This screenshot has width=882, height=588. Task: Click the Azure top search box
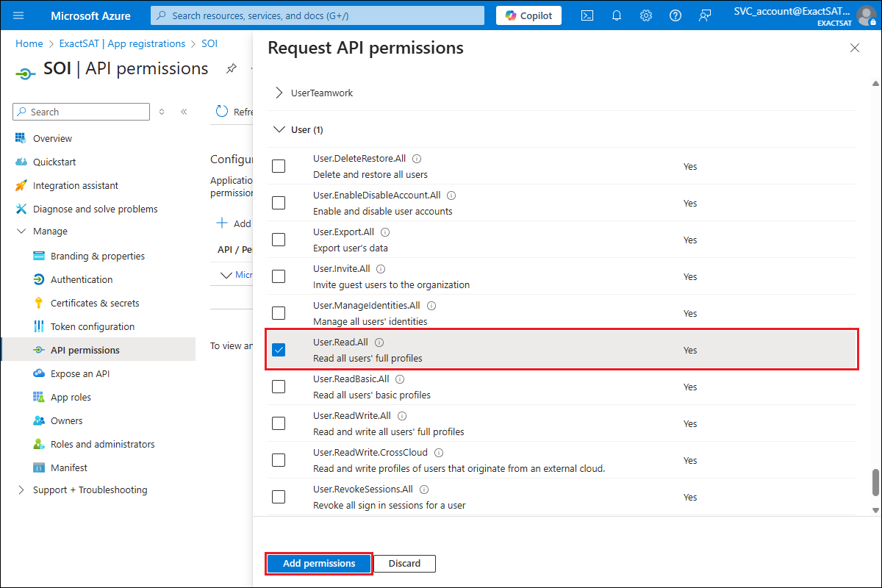click(318, 15)
